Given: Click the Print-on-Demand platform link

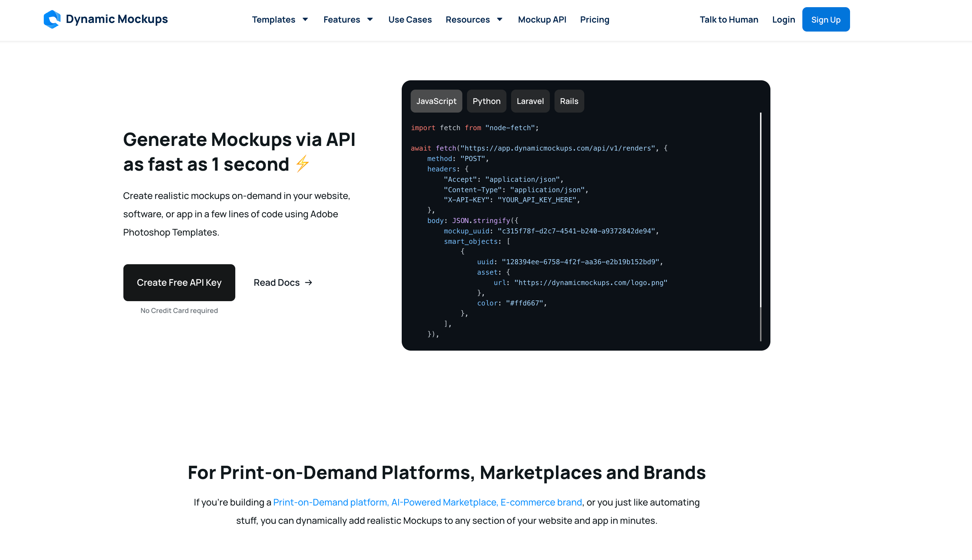Looking at the screenshot, I should pyautogui.click(x=427, y=502).
